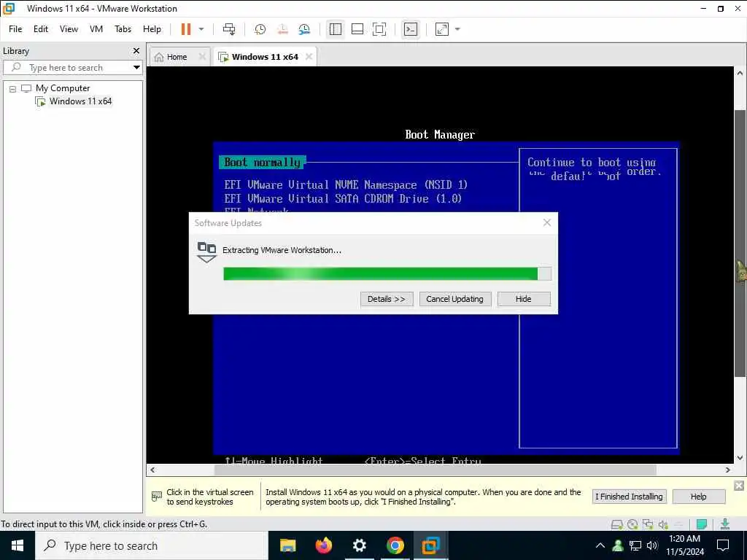Image resolution: width=747 pixels, height=560 pixels.
Task: Close the Home tab
Action: (202, 57)
